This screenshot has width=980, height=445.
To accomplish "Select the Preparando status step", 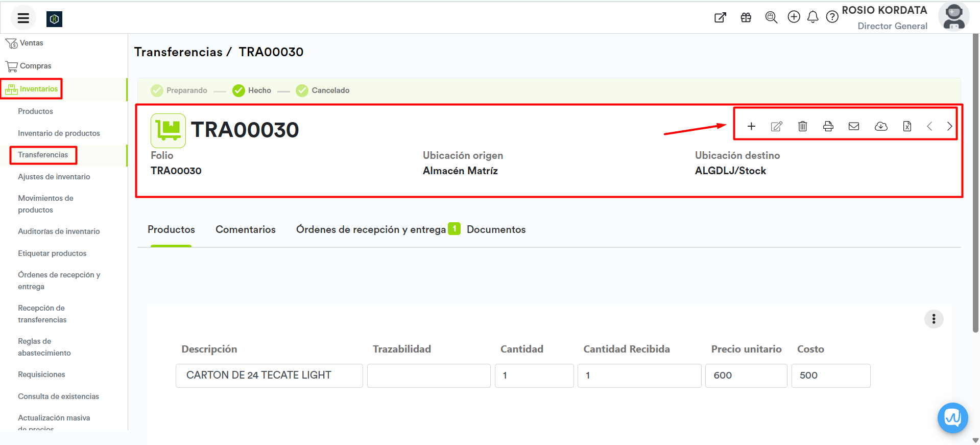I will [179, 90].
